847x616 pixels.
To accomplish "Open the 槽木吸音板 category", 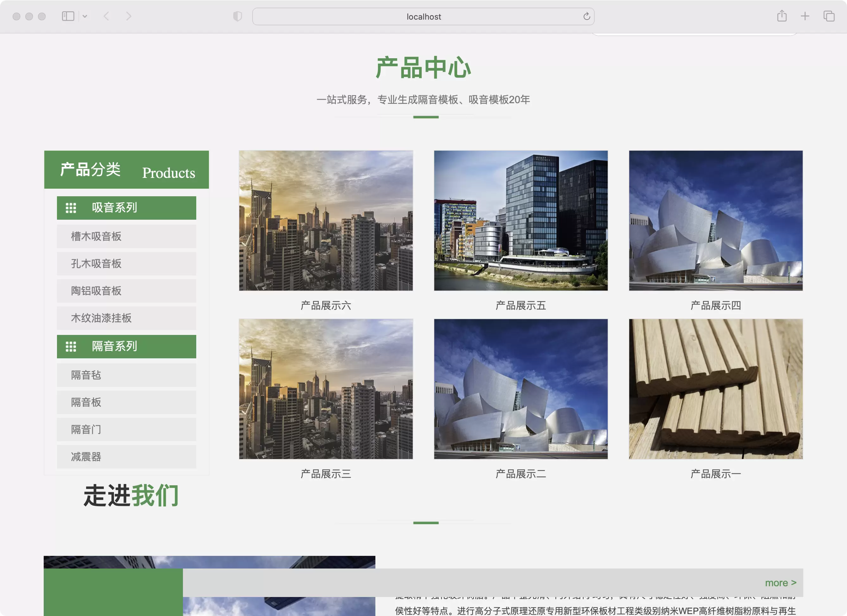I will [x=126, y=236].
